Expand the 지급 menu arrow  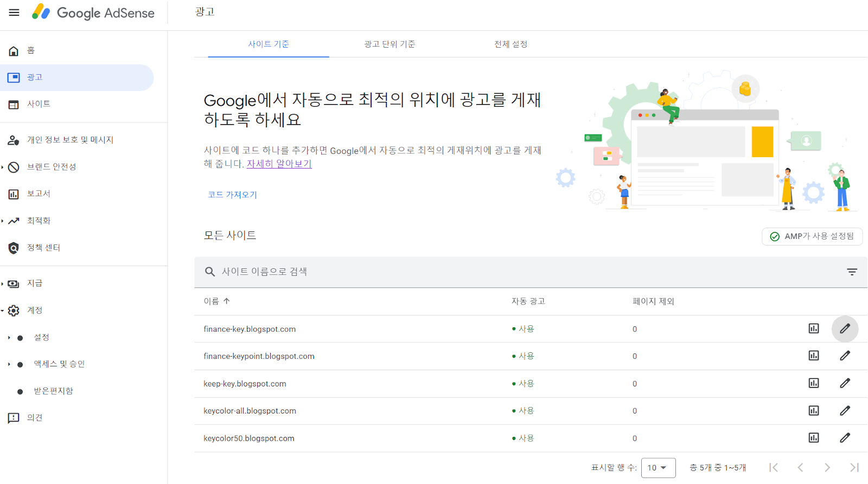(2, 284)
